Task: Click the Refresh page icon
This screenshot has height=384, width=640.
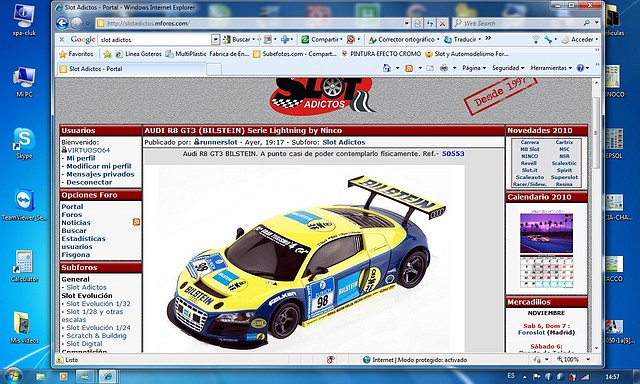Action: coord(430,24)
